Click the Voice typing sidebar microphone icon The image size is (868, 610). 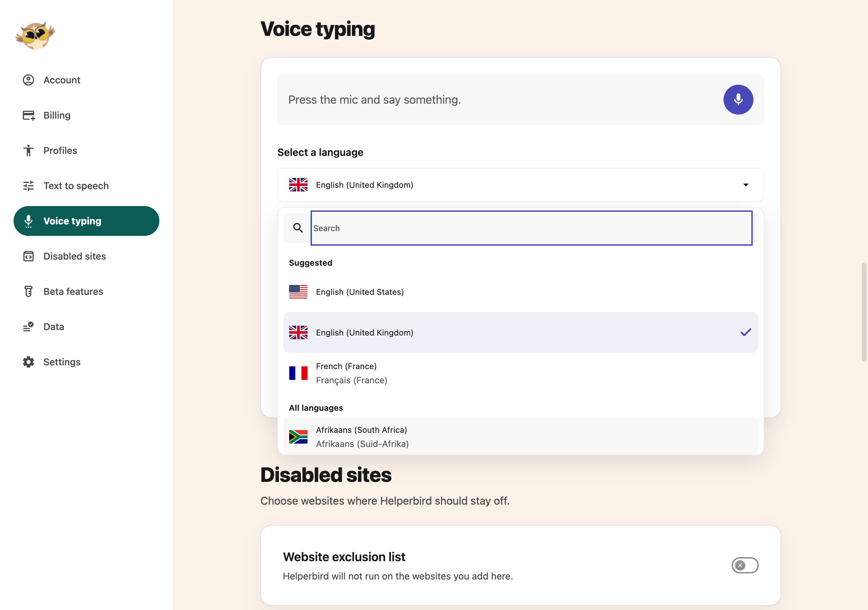(28, 221)
